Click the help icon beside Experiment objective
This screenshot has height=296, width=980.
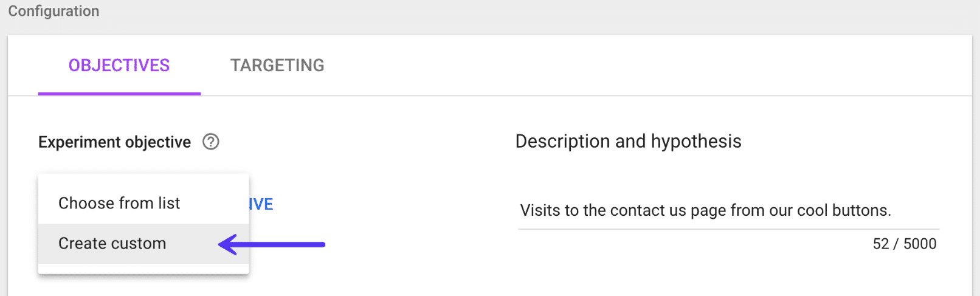[x=211, y=142]
